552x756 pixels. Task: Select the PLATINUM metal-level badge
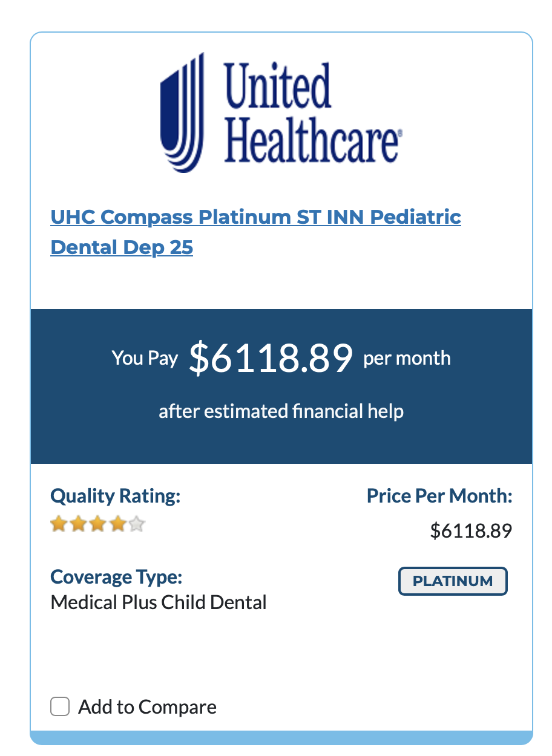pos(453,581)
